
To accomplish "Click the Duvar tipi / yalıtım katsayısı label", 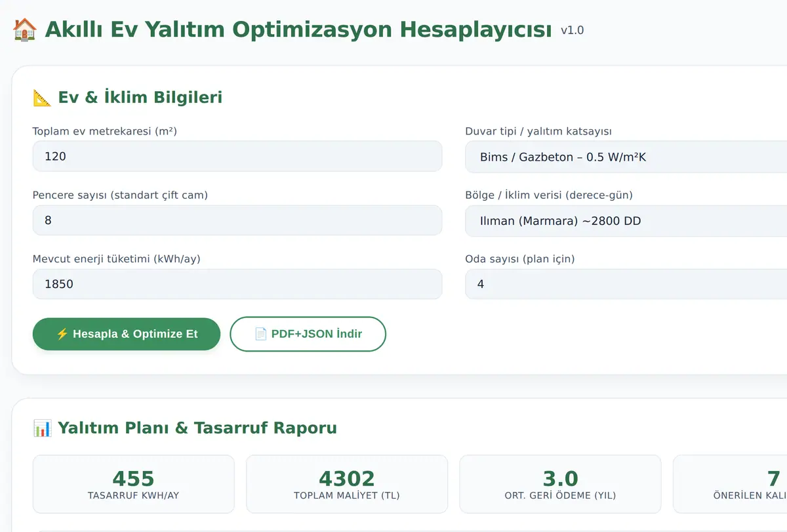I will pos(538,131).
